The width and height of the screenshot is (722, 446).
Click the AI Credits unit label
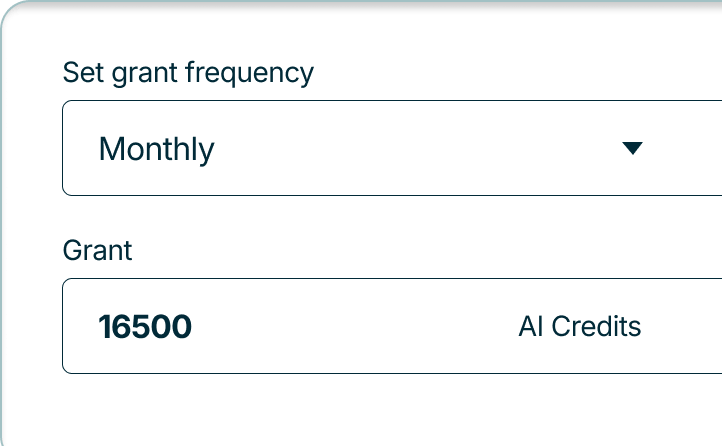point(579,327)
